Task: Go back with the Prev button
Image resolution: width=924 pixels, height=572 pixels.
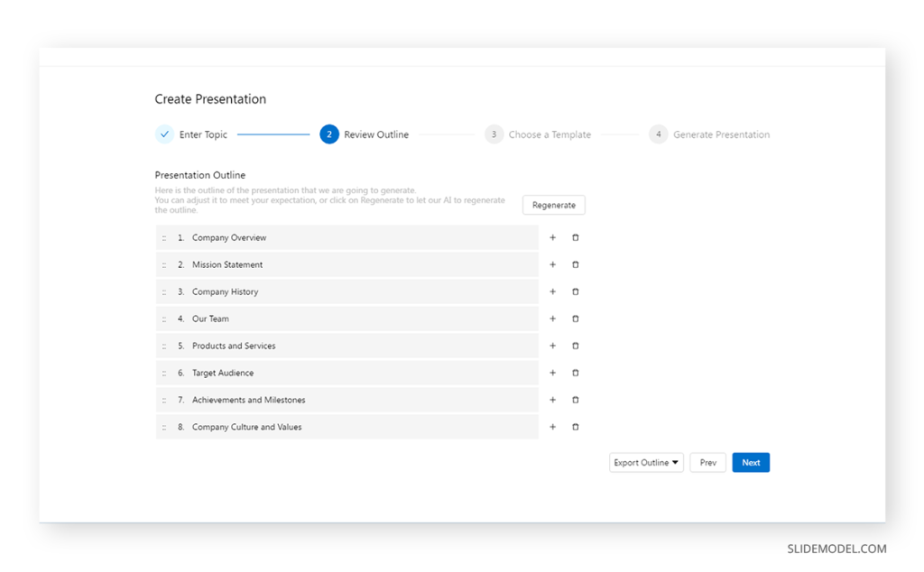Action: (x=707, y=462)
